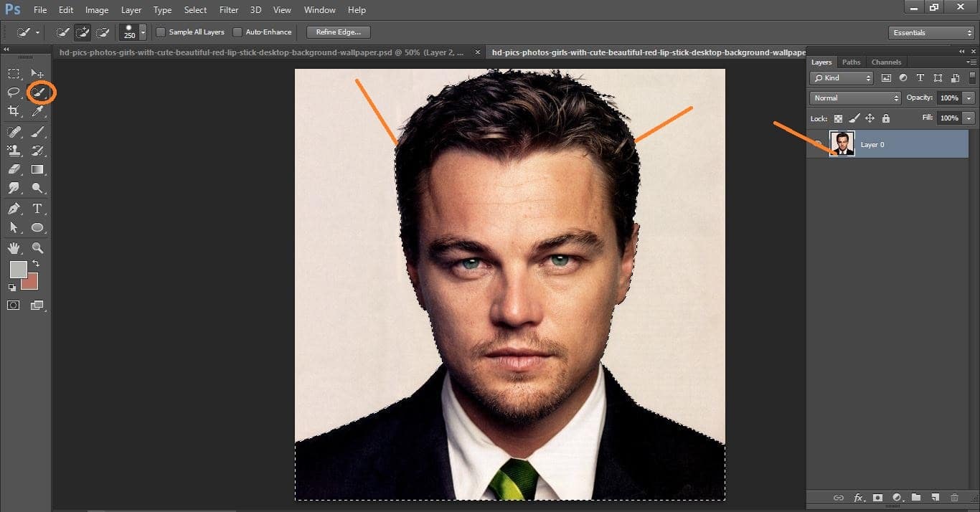Select the Crop tool
980x512 pixels.
(x=14, y=111)
